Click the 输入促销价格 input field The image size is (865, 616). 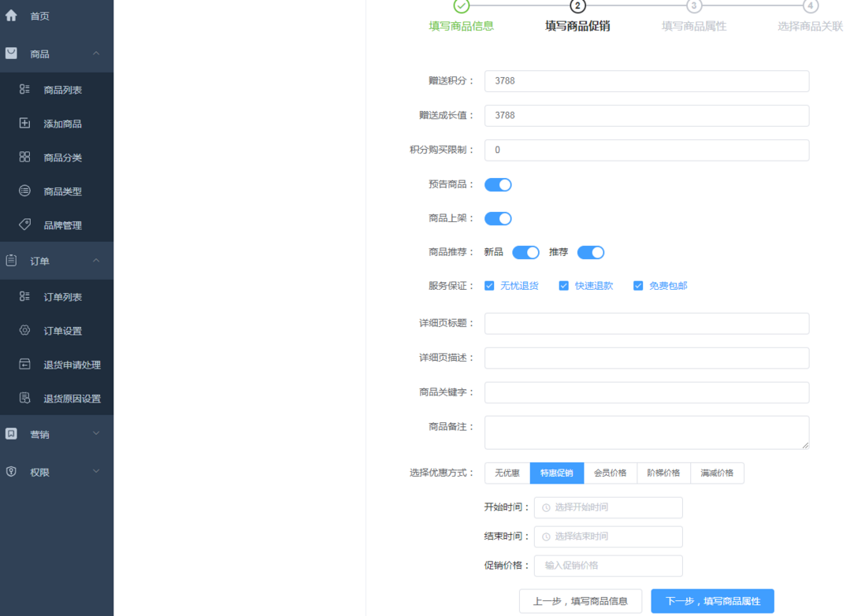(x=608, y=566)
